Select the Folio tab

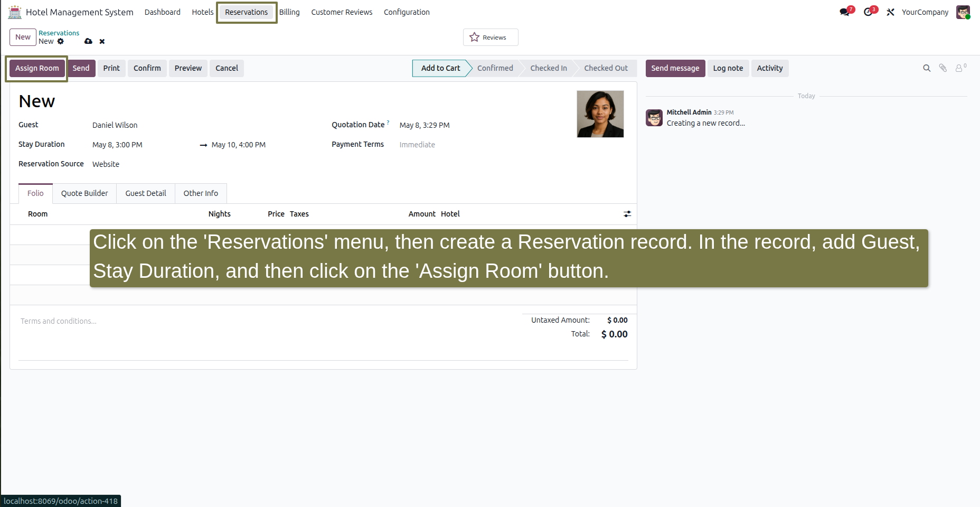coord(35,193)
